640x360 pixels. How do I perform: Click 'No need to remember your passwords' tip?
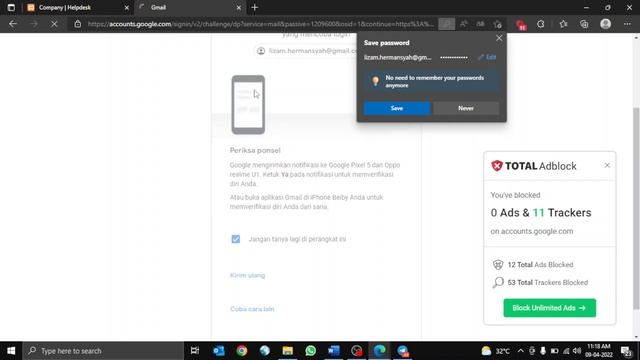click(x=431, y=81)
